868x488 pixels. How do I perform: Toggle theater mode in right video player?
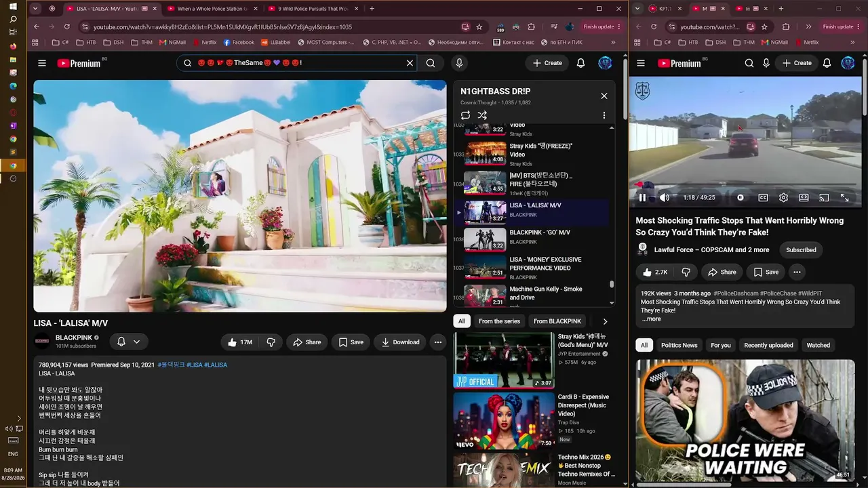(x=804, y=198)
